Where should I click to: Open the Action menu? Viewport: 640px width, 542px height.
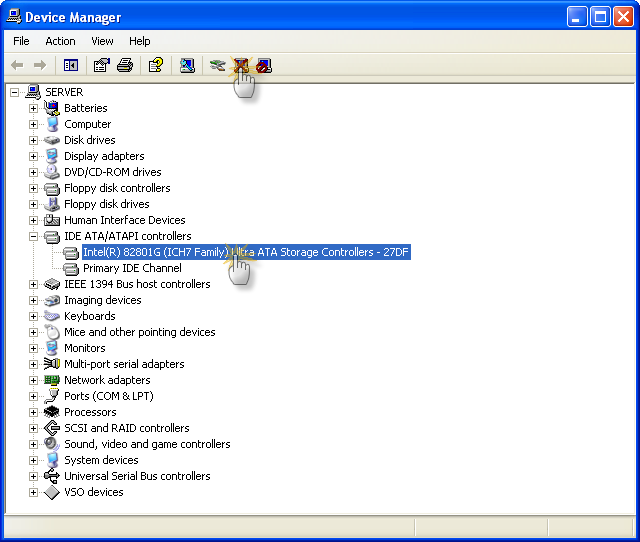(x=60, y=41)
